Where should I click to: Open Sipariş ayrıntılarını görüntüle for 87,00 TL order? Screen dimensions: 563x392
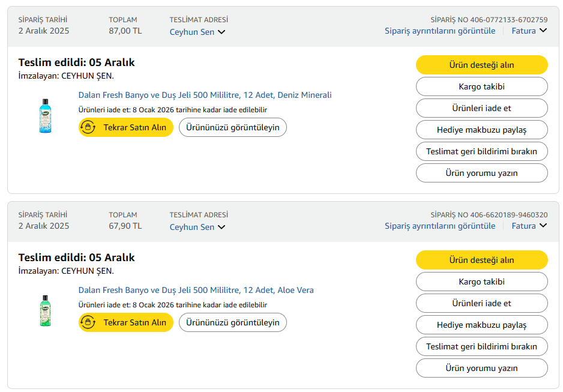[x=440, y=31]
